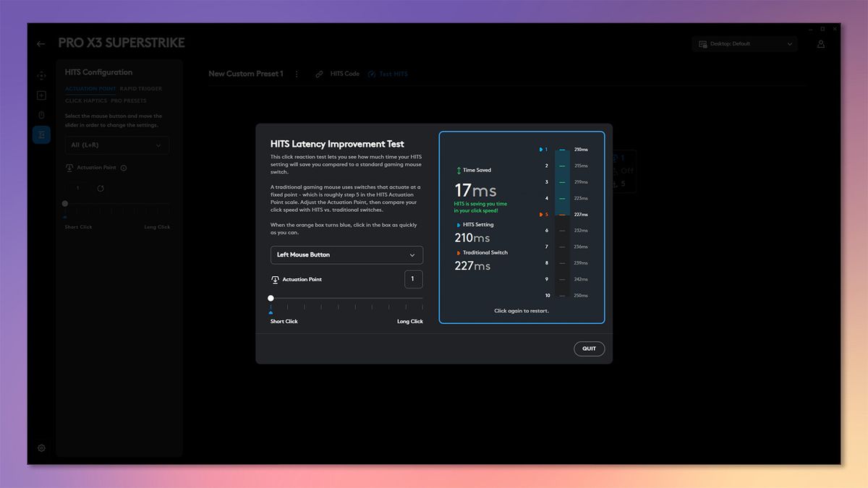Open the Desktop: Default profile dropdown

pyautogui.click(x=746, y=44)
